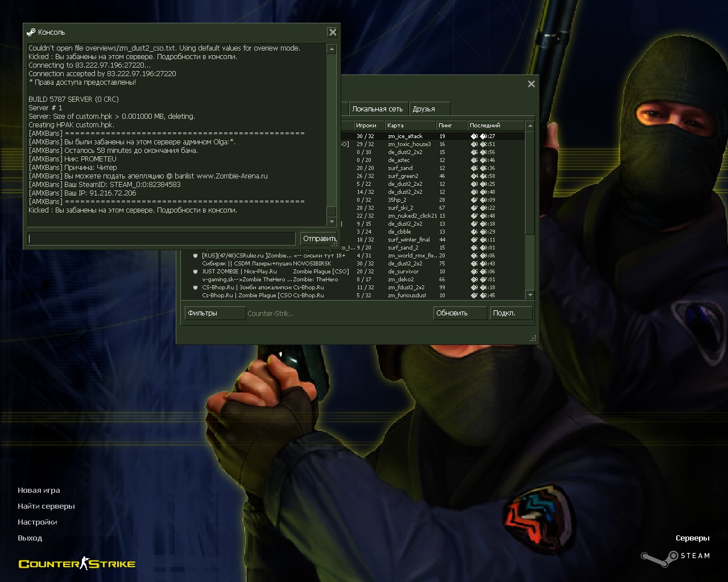Click the server list vertical scrollbar thumb
This screenshot has height=582, width=728.
click(x=530, y=182)
